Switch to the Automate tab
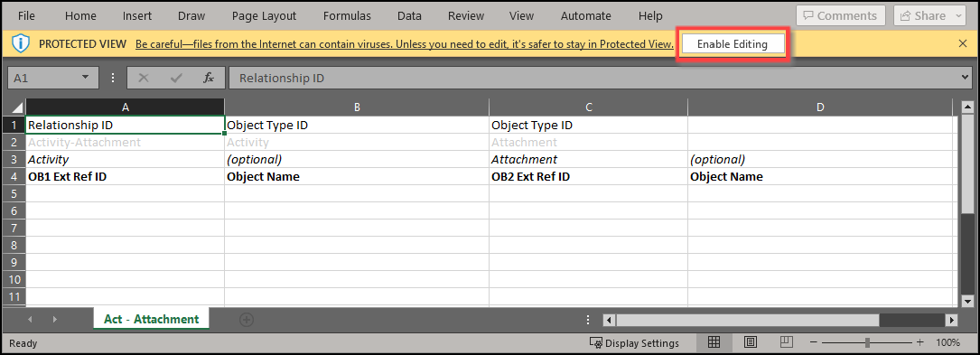This screenshot has width=980, height=355. point(585,16)
